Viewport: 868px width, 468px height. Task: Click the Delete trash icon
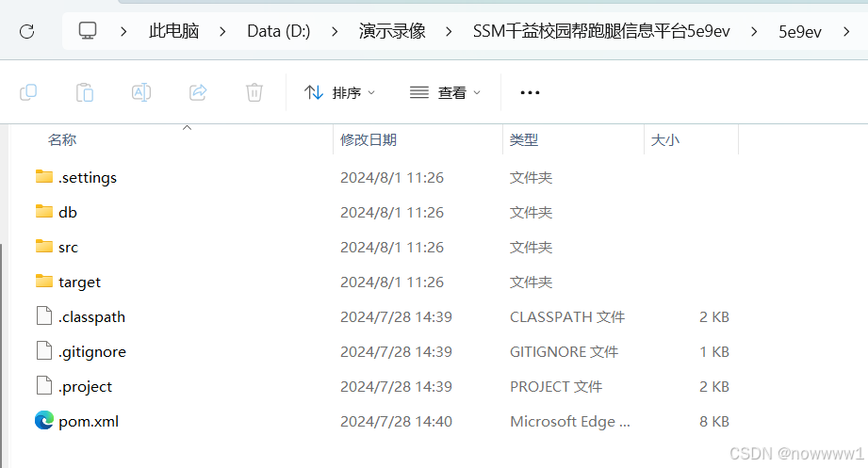click(x=254, y=92)
